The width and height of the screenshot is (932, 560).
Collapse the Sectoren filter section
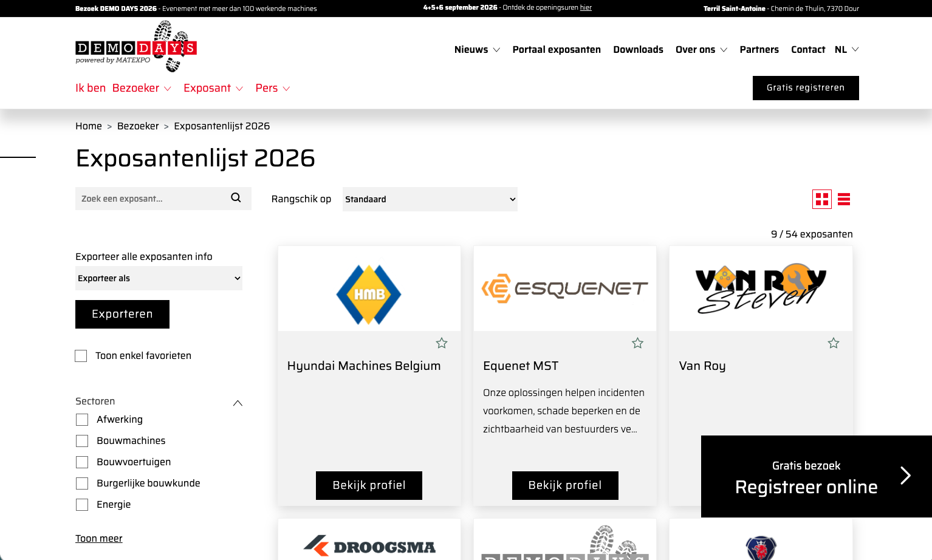coord(238,403)
